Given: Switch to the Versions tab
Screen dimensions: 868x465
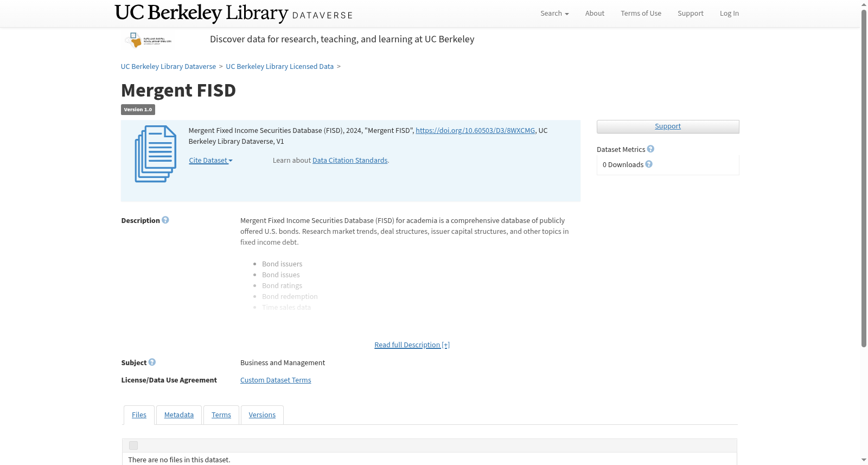Looking at the screenshot, I should tap(262, 415).
